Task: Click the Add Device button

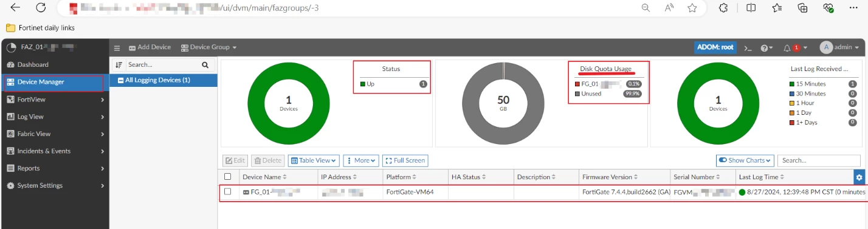Action: tap(150, 47)
